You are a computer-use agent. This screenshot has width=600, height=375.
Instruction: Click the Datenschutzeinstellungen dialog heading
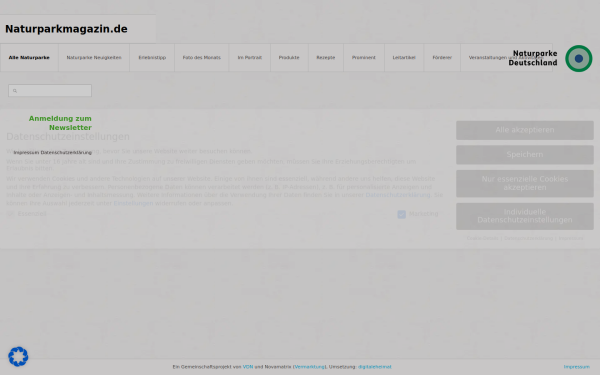[68, 137]
